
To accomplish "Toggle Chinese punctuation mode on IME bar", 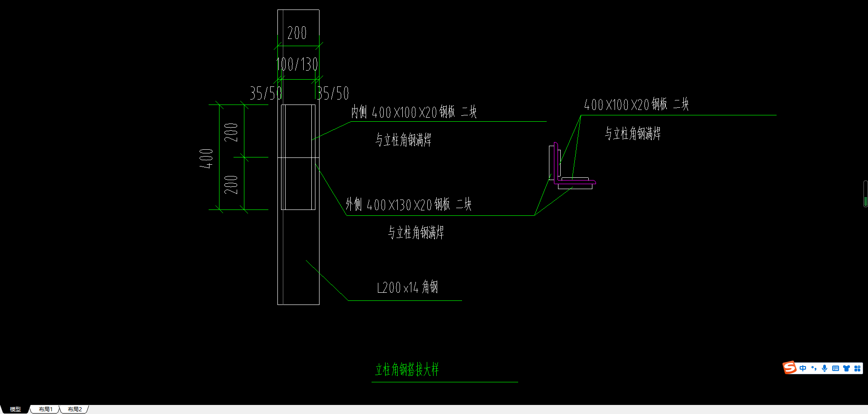I will (814, 368).
